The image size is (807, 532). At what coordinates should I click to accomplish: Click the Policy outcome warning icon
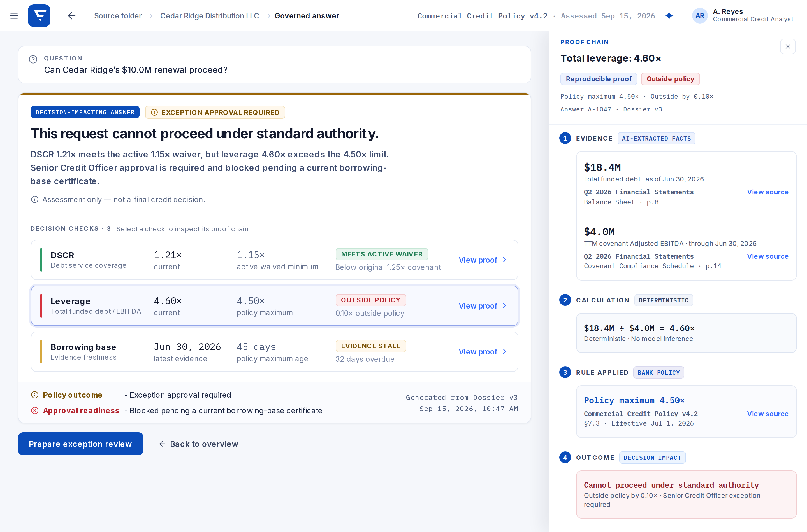click(x=35, y=395)
